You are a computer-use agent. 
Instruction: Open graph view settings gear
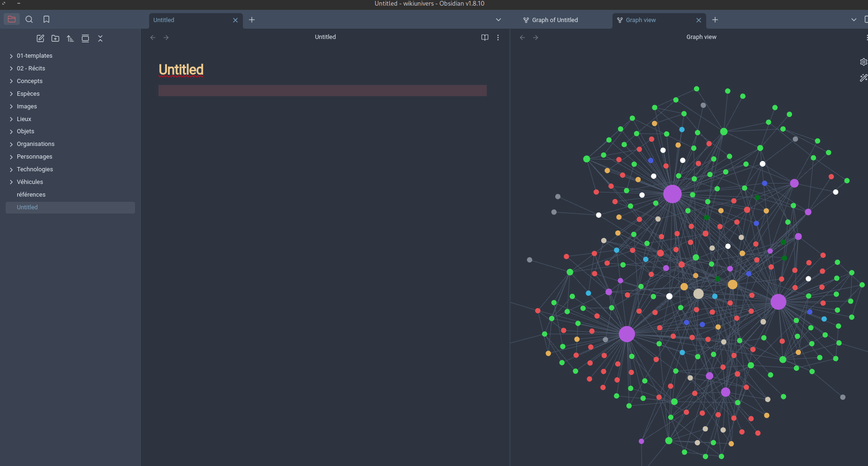pyautogui.click(x=863, y=62)
